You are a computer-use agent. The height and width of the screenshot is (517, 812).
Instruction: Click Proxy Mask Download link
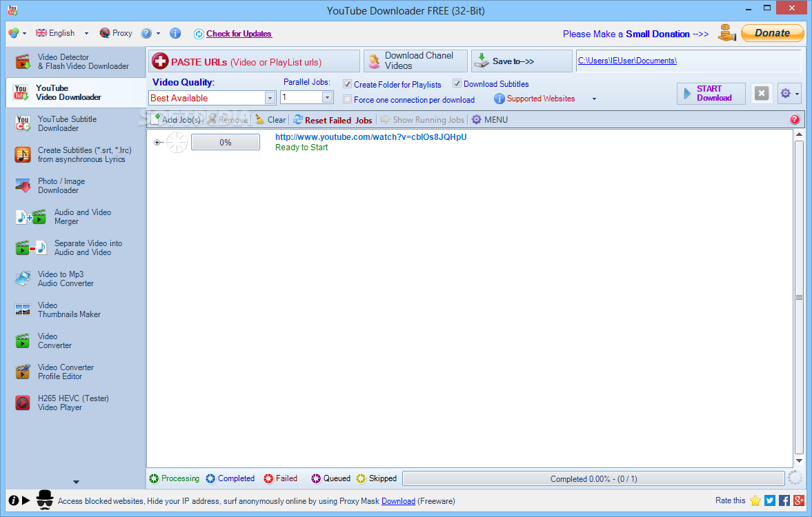coord(398,501)
